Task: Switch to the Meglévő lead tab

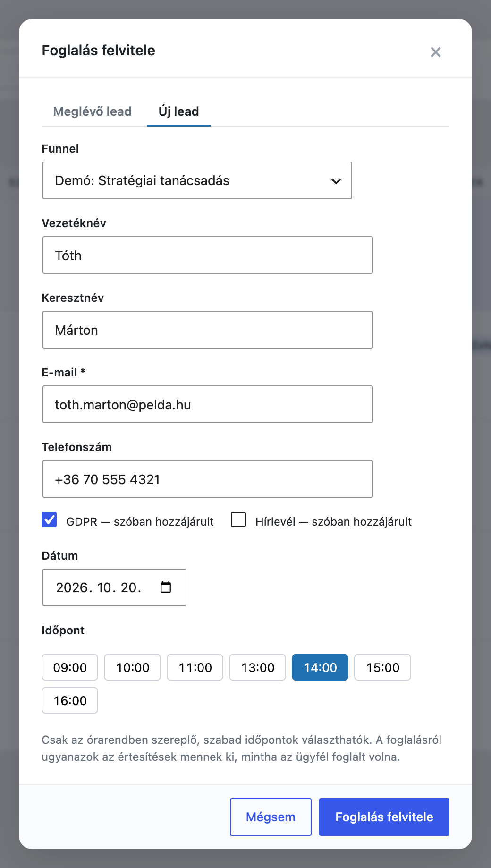Action: pyautogui.click(x=92, y=111)
